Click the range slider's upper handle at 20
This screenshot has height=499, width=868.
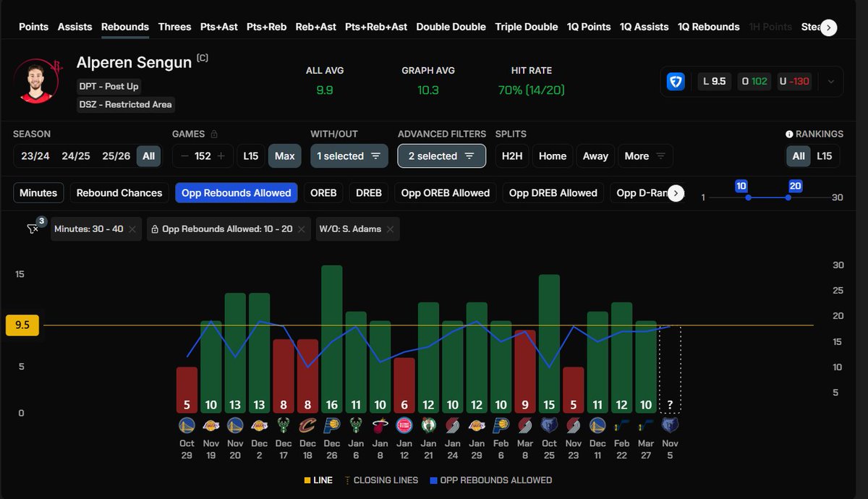pos(788,197)
